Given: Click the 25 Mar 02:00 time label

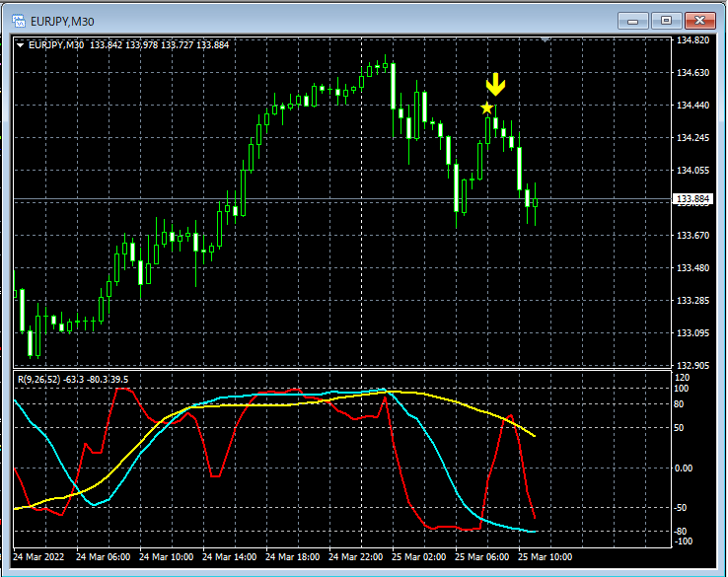Looking at the screenshot, I should [418, 556].
